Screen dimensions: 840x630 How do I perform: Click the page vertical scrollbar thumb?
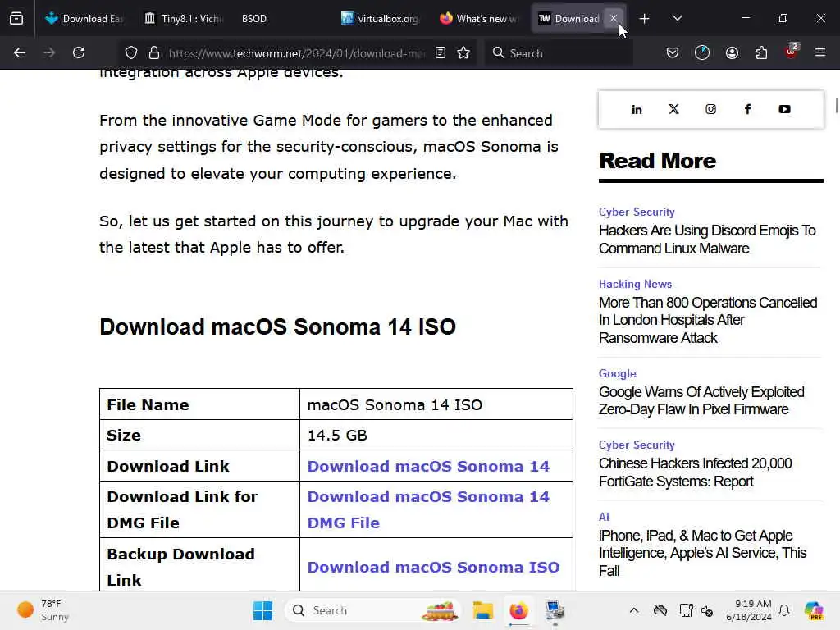click(x=836, y=106)
